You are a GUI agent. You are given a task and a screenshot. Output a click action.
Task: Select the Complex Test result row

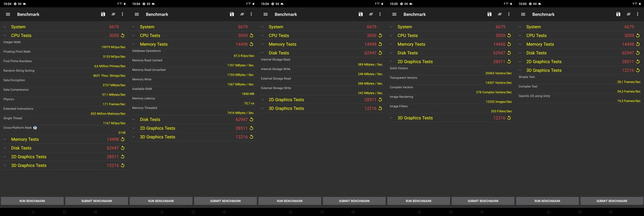[580, 89]
